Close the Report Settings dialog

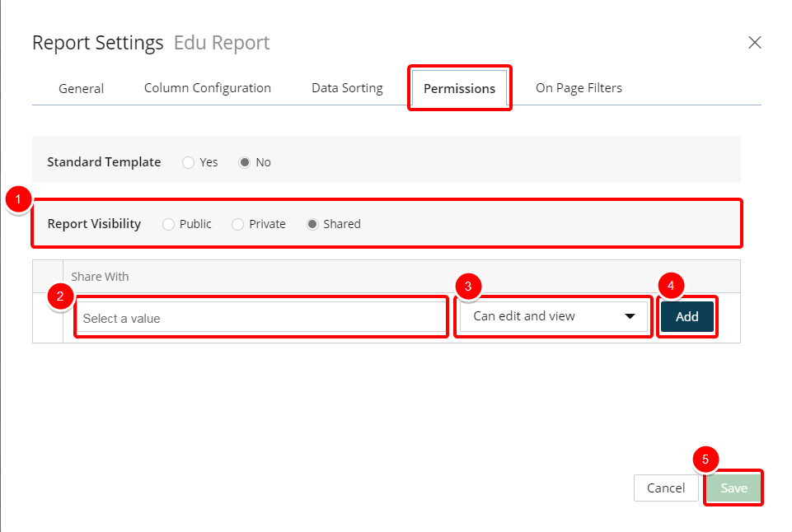tap(755, 42)
